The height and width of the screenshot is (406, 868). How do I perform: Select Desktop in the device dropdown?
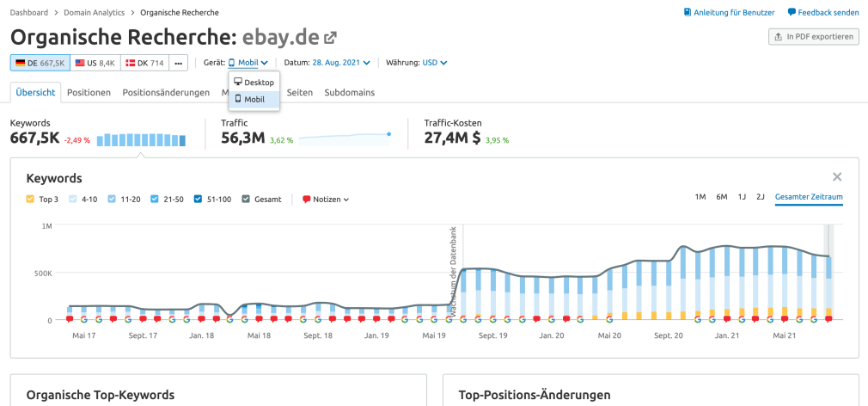coord(254,82)
